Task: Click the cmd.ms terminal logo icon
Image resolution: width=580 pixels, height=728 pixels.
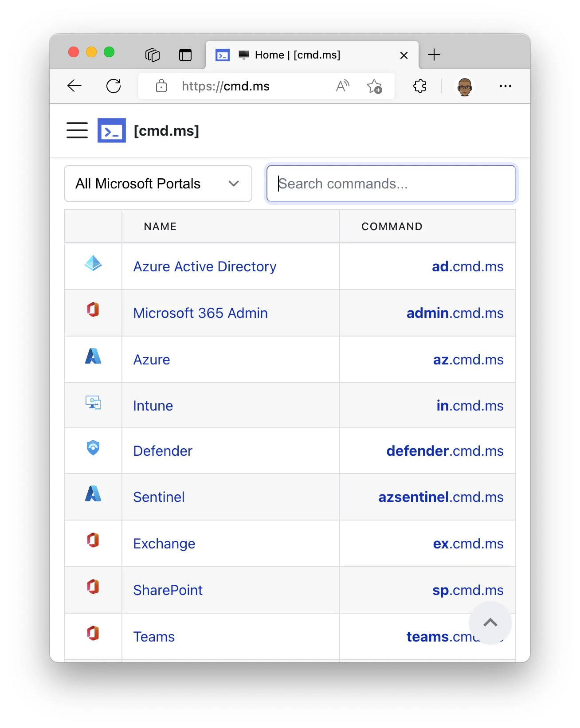Action: pyautogui.click(x=112, y=130)
